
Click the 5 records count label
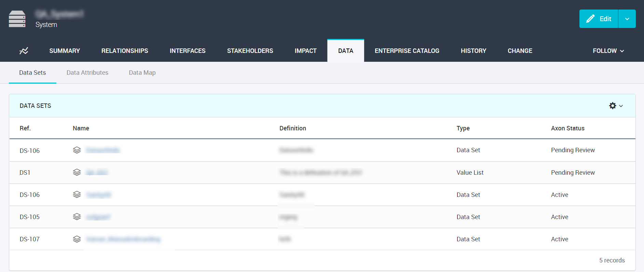tap(612, 260)
